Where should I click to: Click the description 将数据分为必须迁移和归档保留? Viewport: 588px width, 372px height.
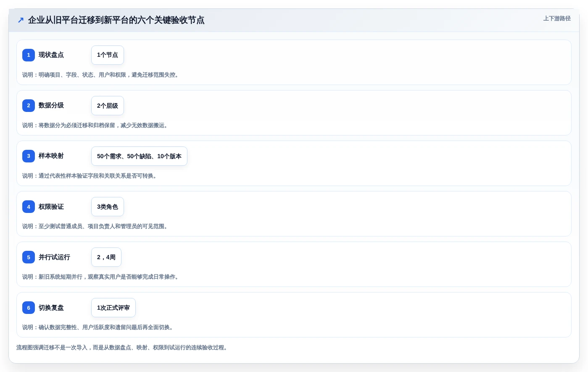95,125
